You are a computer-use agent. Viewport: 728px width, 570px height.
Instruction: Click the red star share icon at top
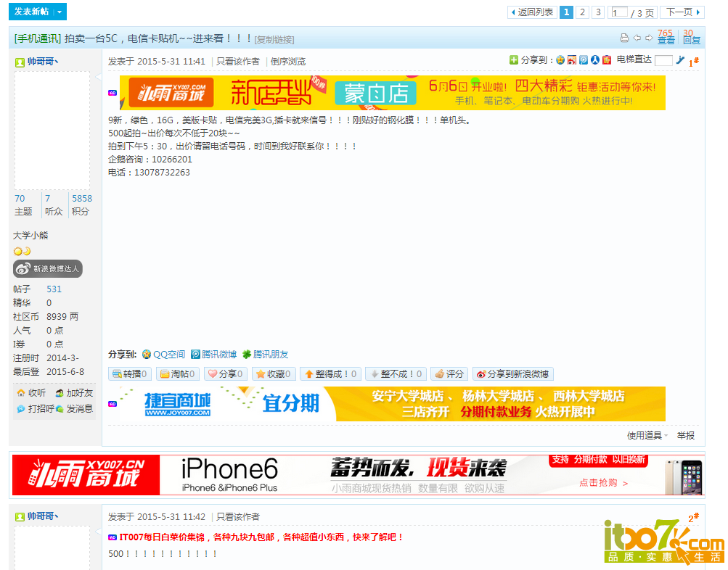click(607, 60)
